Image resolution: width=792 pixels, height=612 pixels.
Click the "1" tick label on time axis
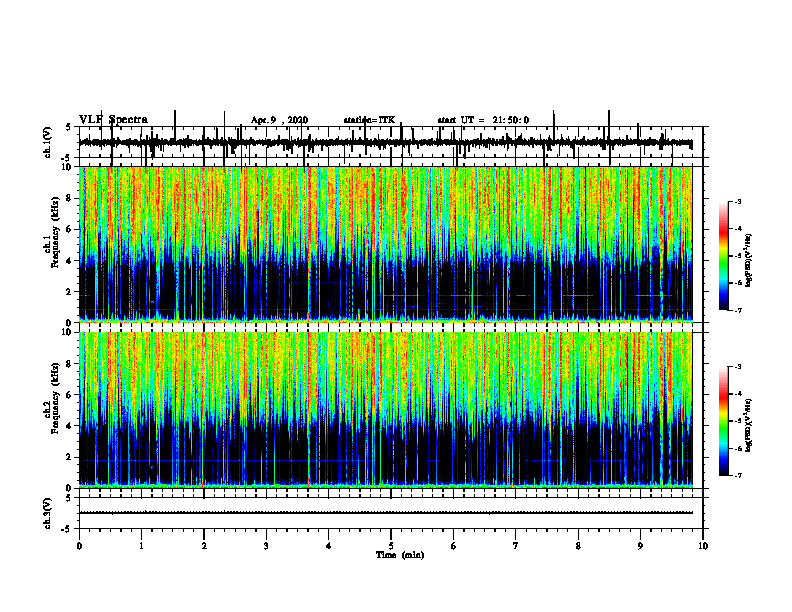click(141, 546)
